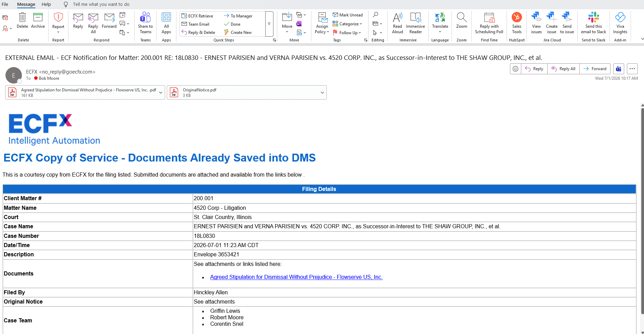This screenshot has width=644, height=334.
Task: Click the case number 18L0830 cell
Action: (x=414, y=236)
